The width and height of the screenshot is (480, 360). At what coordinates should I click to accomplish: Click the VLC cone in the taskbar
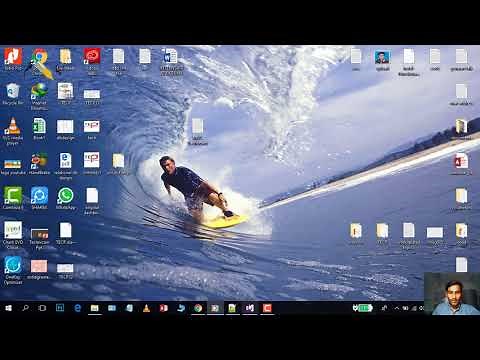146,308
